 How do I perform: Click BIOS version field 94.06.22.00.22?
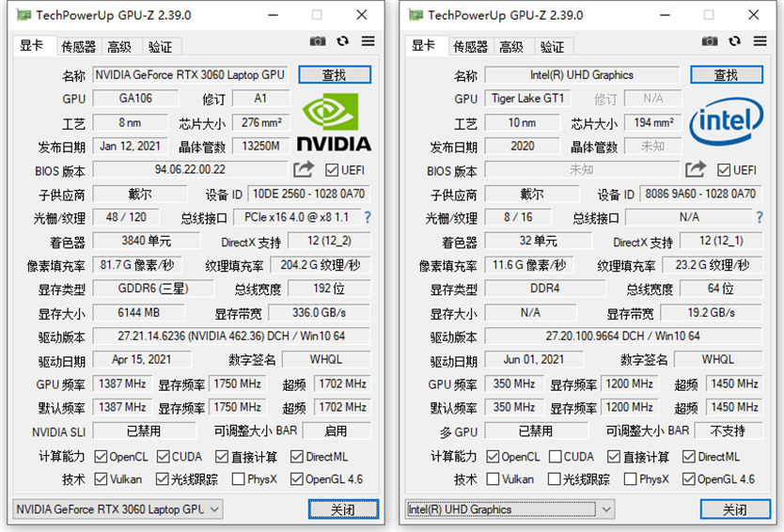click(190, 169)
